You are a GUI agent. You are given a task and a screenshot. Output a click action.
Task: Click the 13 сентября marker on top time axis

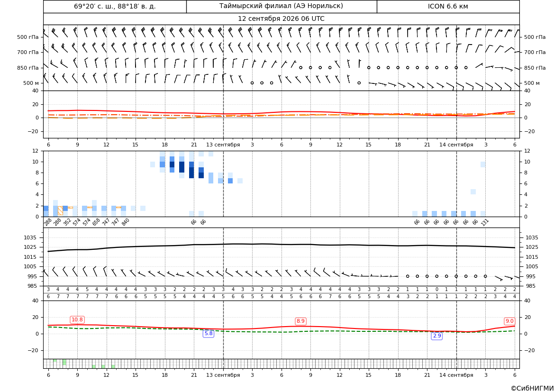[x=223, y=145]
